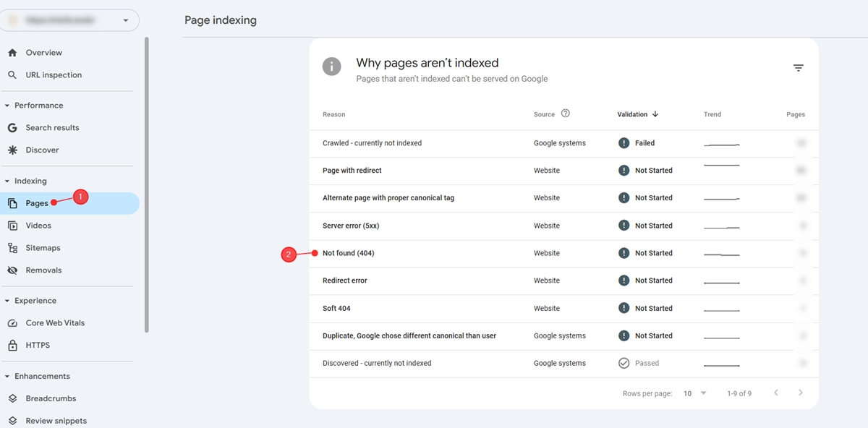Click the Source help question mark icon
The width and height of the screenshot is (868, 428).
point(566,114)
